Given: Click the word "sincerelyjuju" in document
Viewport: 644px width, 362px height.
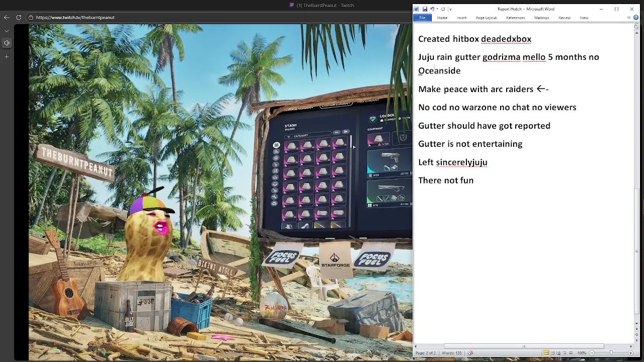Looking at the screenshot, I should click(x=461, y=162).
